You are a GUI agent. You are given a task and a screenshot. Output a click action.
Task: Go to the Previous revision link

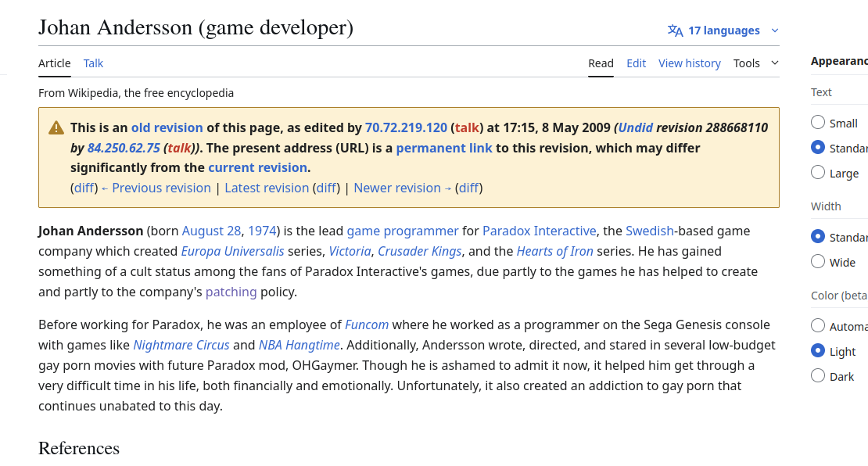(161, 188)
